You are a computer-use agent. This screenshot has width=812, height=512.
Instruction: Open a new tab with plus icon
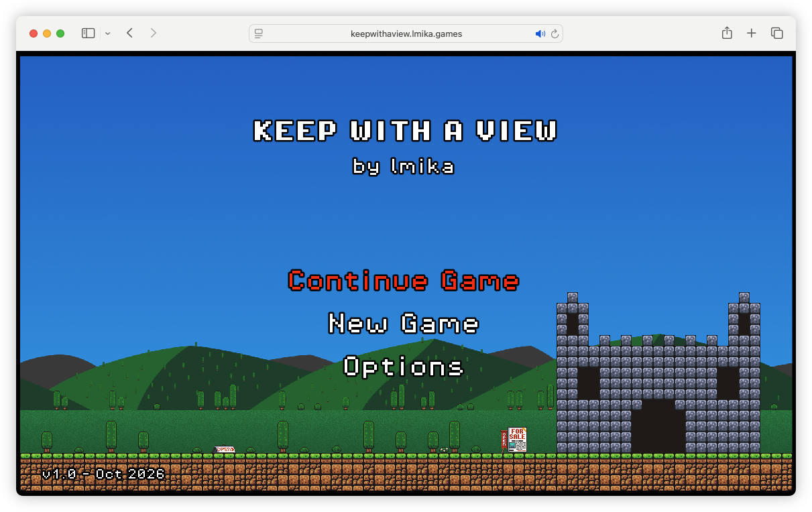click(752, 33)
